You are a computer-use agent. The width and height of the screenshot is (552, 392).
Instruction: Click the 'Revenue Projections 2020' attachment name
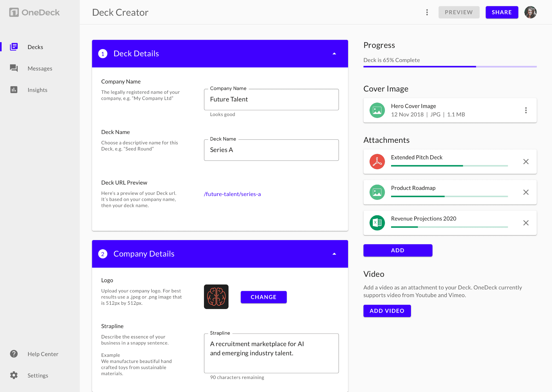click(423, 218)
